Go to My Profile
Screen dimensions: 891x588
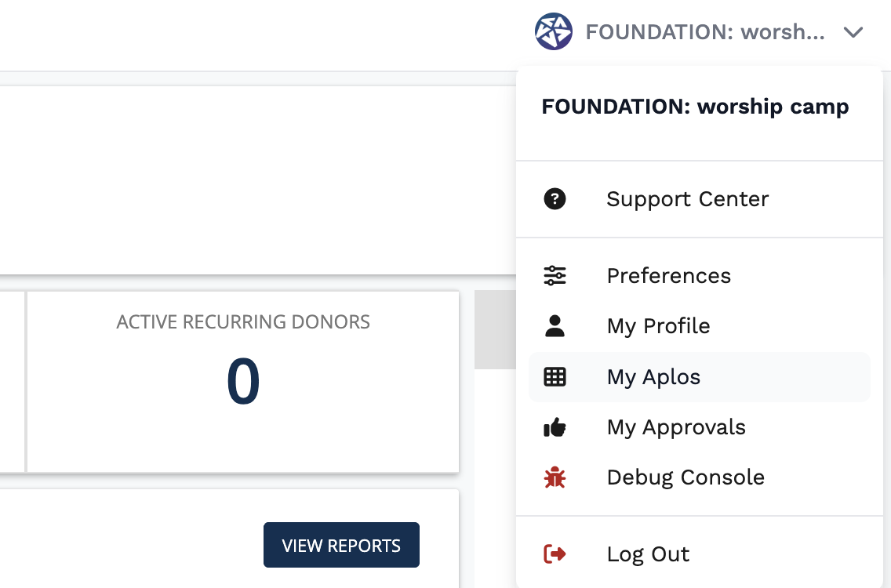click(x=658, y=326)
